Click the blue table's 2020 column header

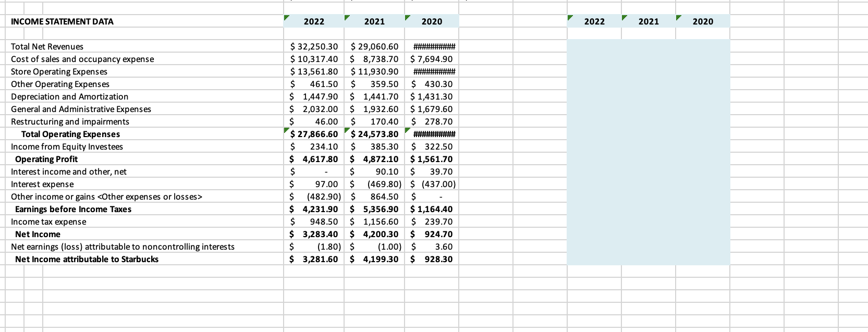coord(703,21)
